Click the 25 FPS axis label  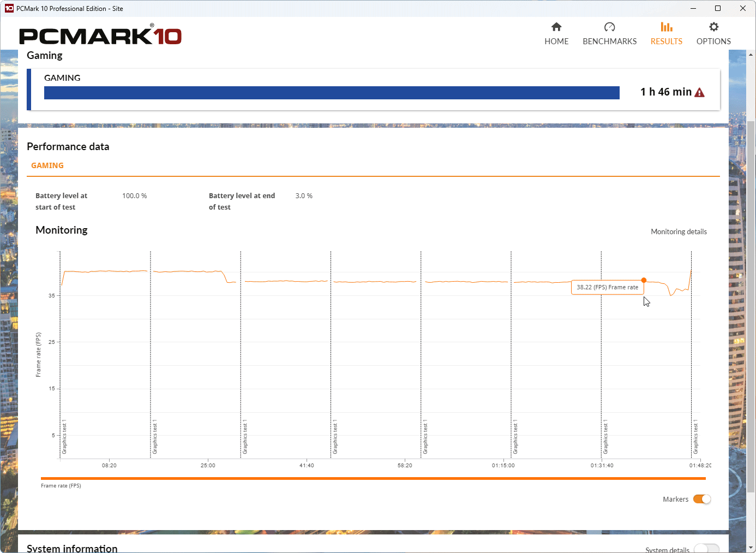pyautogui.click(x=52, y=342)
